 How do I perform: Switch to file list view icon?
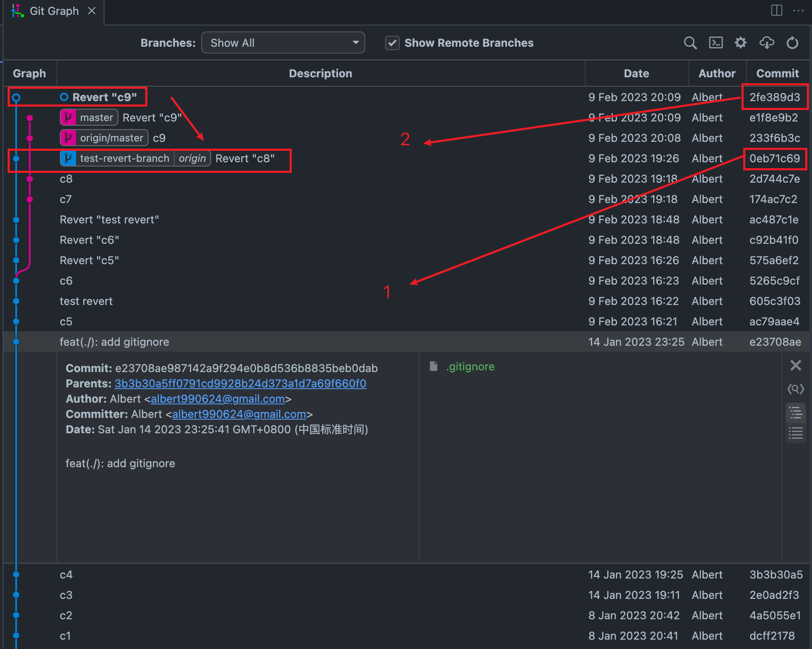click(795, 434)
